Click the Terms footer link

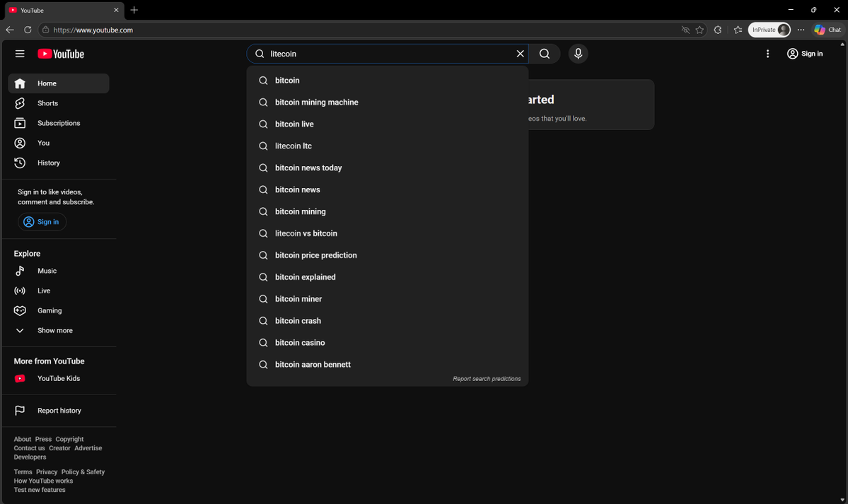tap(23, 472)
